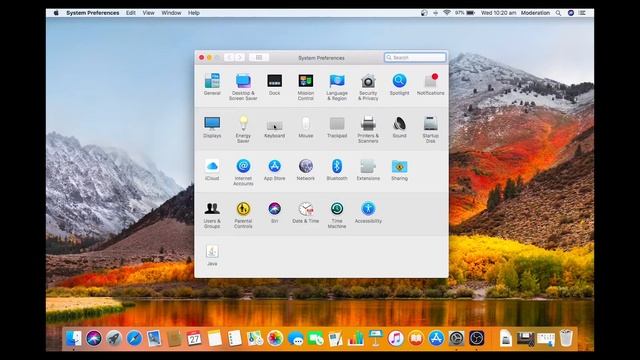Viewport: 640px width, 360px height.
Task: Open Startup Disk preferences
Action: tap(431, 129)
